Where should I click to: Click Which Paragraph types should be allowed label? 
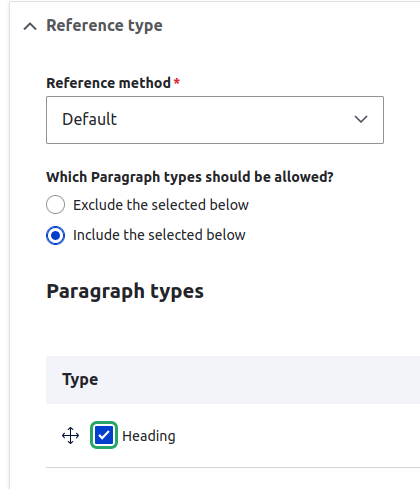point(190,177)
